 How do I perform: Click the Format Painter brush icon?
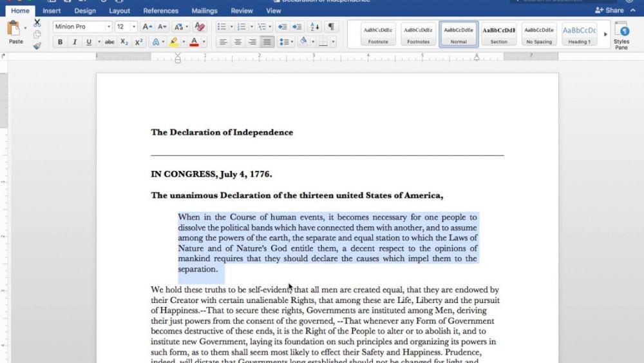pos(37,46)
